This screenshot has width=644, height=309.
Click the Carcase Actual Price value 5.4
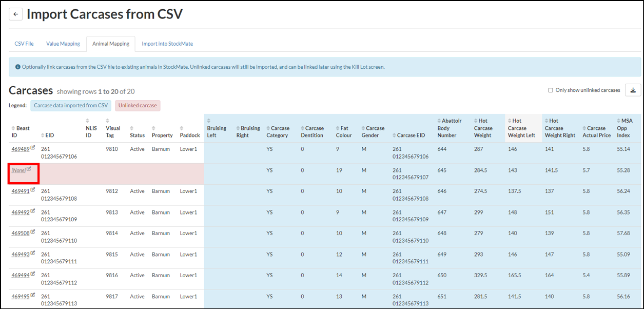point(587,276)
